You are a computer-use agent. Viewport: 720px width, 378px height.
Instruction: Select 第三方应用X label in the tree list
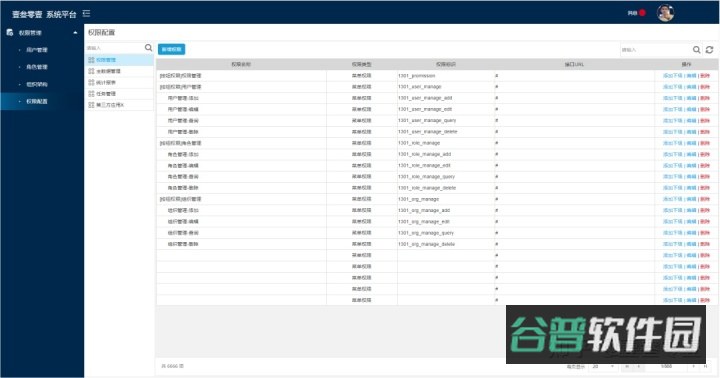[x=110, y=105]
